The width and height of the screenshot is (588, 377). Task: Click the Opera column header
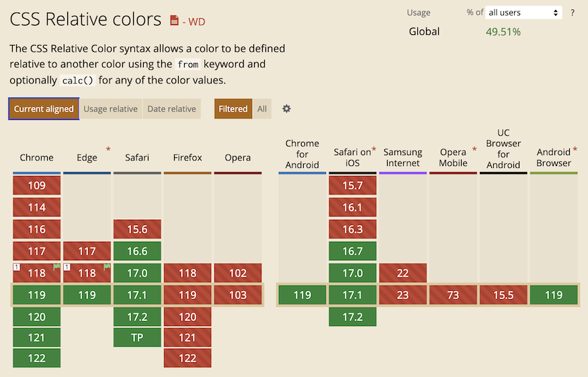[238, 157]
